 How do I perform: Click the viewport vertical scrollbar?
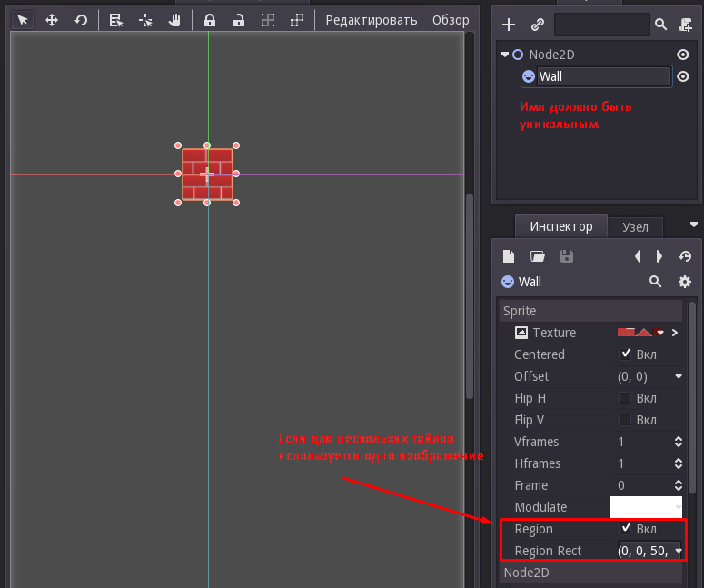click(x=470, y=296)
